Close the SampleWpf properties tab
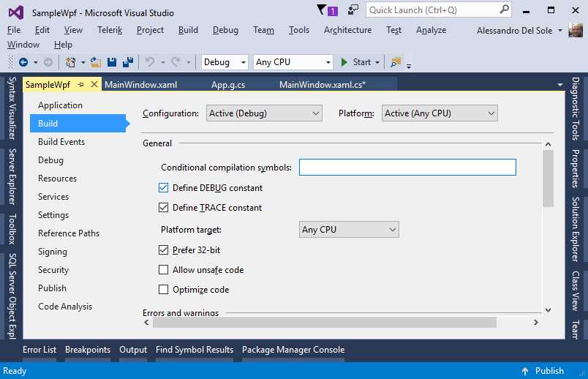Viewport: 588px width, 379px height. (94, 84)
